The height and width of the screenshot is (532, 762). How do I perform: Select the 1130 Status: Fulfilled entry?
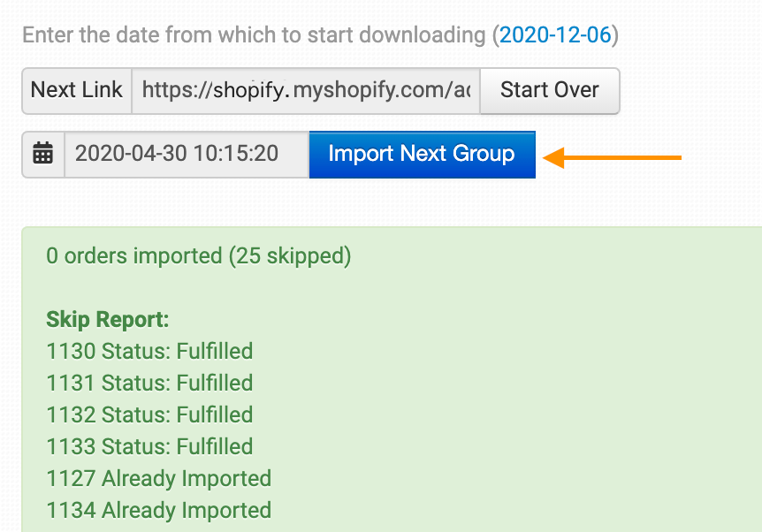point(149,351)
